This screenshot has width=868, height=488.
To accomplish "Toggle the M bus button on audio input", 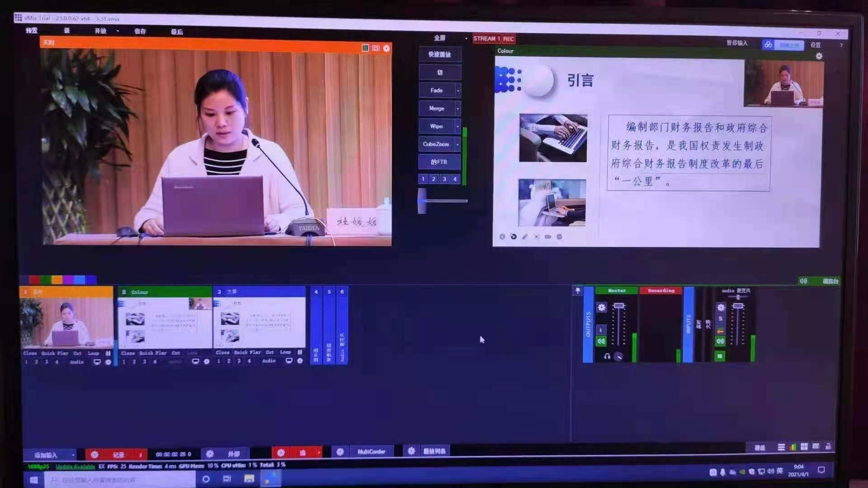I will [x=720, y=357].
